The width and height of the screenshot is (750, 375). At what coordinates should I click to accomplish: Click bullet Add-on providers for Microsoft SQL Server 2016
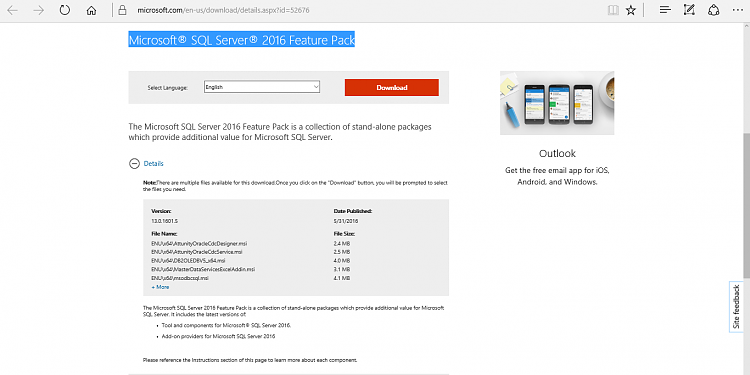point(219,336)
